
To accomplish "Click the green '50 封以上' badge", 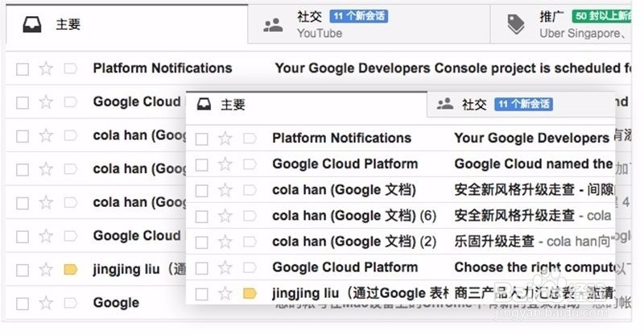I will [601, 16].
